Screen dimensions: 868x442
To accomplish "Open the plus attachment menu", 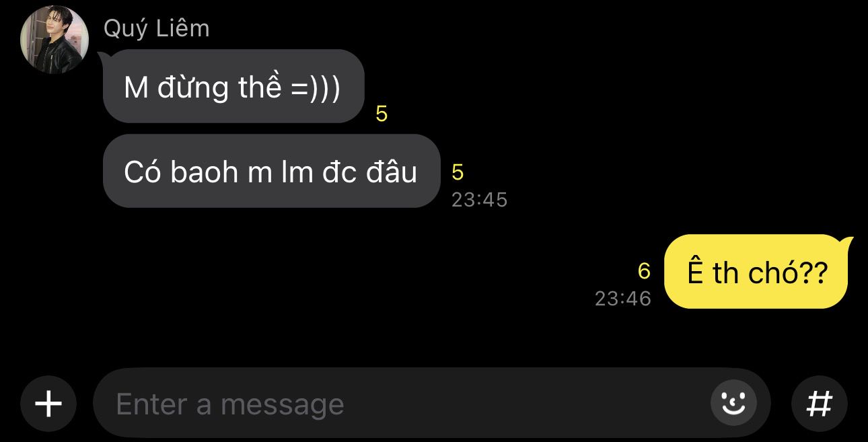I will (48, 404).
